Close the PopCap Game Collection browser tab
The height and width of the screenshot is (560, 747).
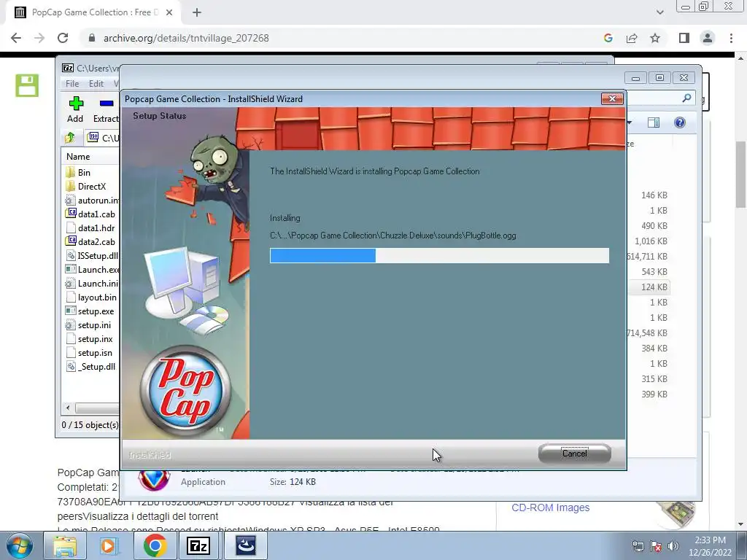point(169,12)
